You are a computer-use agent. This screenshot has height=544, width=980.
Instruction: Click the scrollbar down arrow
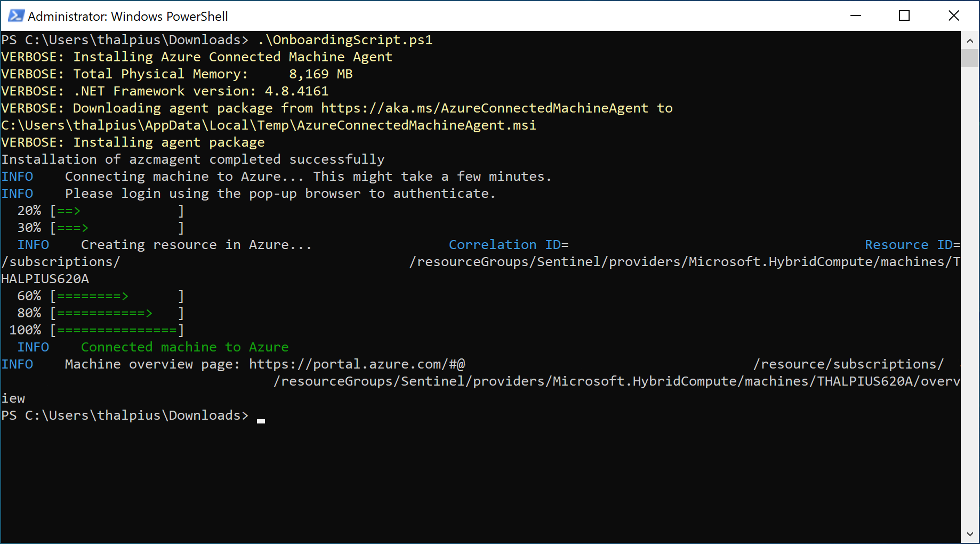(x=970, y=534)
